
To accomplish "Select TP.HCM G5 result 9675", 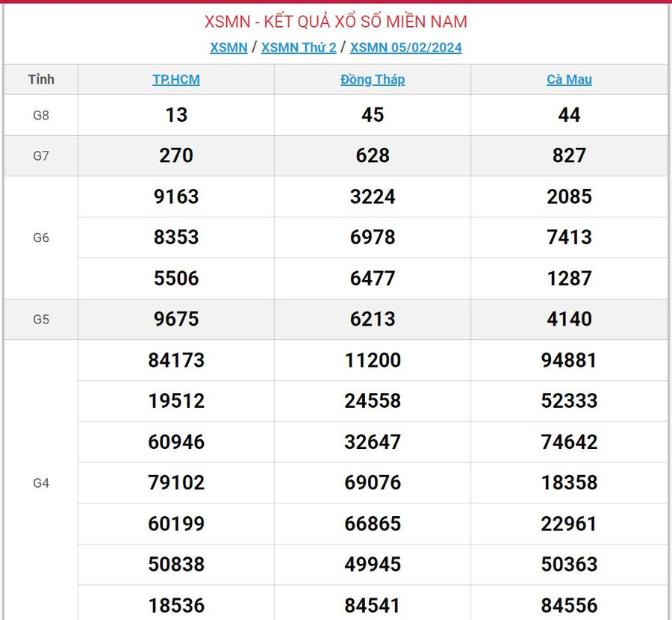I will pos(176,320).
